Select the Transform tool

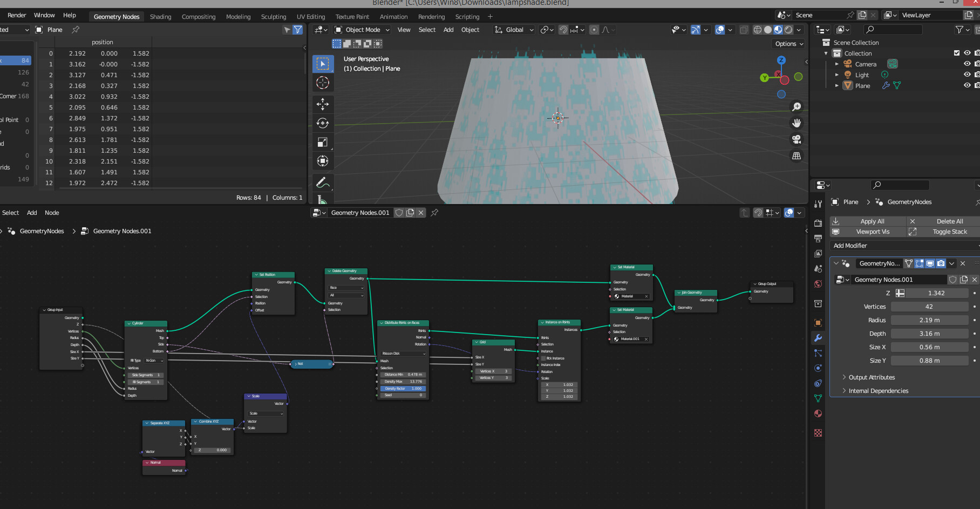(x=323, y=161)
